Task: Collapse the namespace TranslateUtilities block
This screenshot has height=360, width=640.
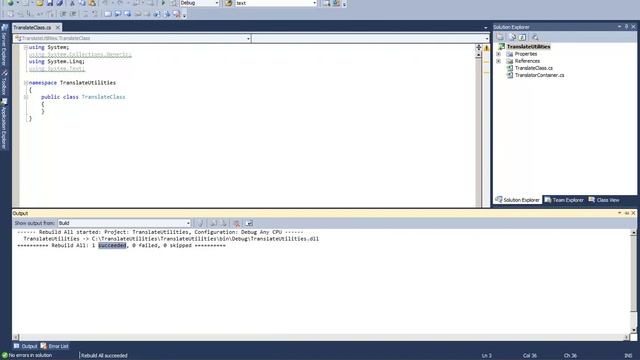Action: pyautogui.click(x=26, y=83)
